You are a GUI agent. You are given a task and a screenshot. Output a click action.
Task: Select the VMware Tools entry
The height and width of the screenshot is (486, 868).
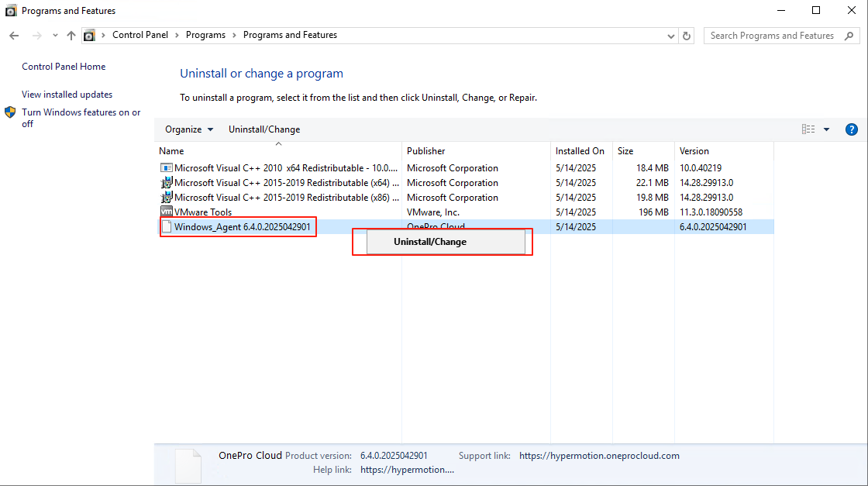coord(464,212)
